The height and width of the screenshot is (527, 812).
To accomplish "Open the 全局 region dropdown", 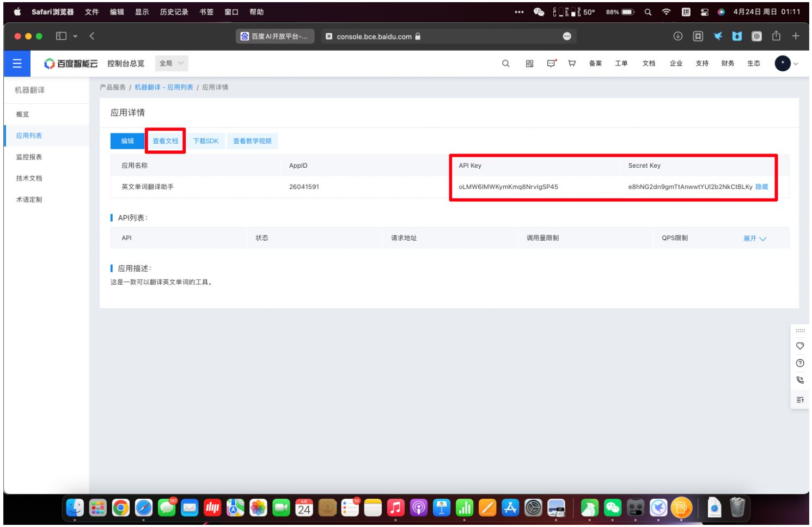I will pyautogui.click(x=172, y=64).
